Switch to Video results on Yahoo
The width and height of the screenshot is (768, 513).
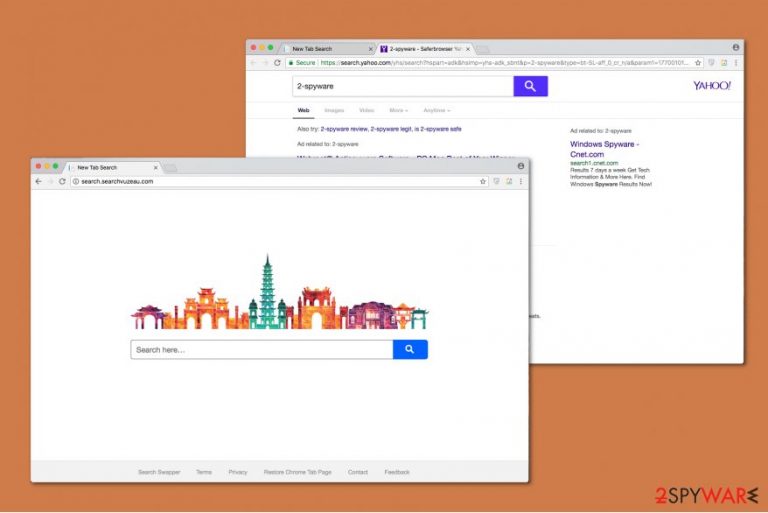click(366, 110)
